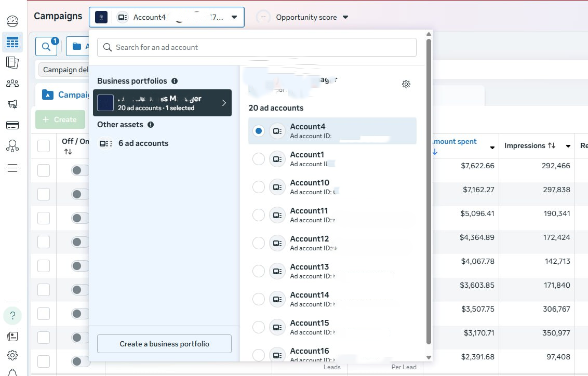This screenshot has height=376, width=588.
Task: Collapse the Account4 account selector dropdown
Action: [x=234, y=17]
